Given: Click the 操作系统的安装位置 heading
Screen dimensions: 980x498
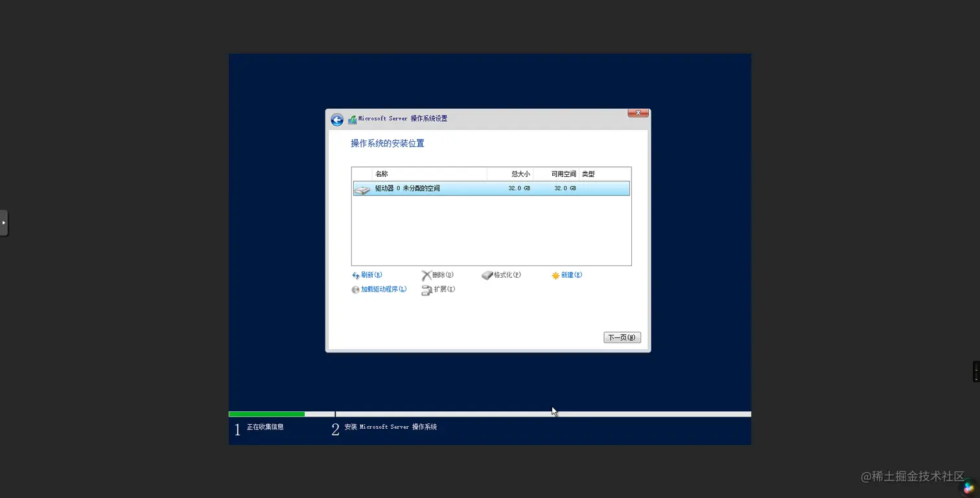Looking at the screenshot, I should click(388, 143).
